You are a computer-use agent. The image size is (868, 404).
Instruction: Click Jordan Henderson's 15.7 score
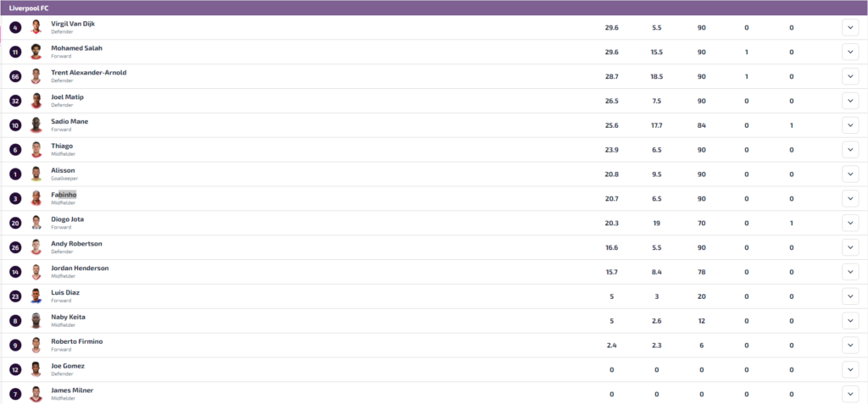click(x=612, y=272)
